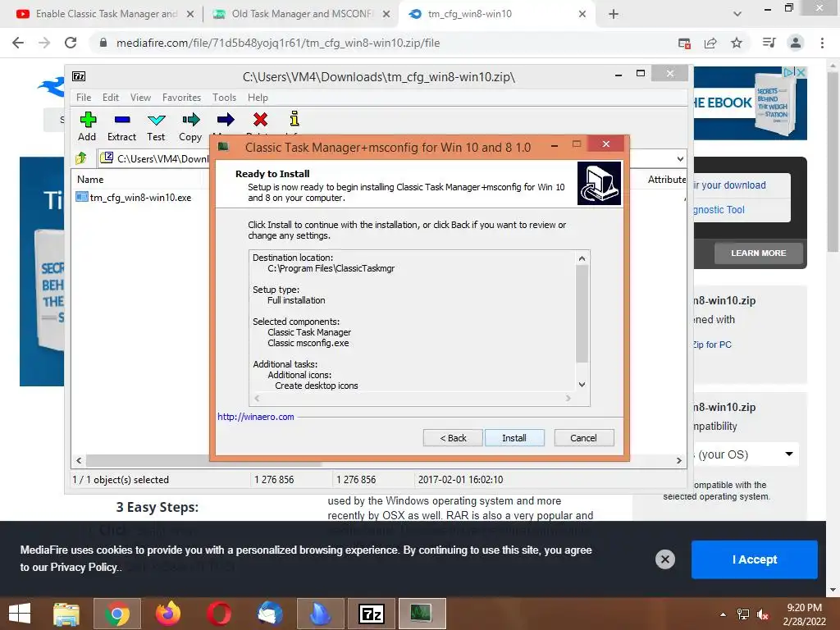Open the 7-Zip Edit menu
This screenshot has width=840, height=630.
point(111,98)
